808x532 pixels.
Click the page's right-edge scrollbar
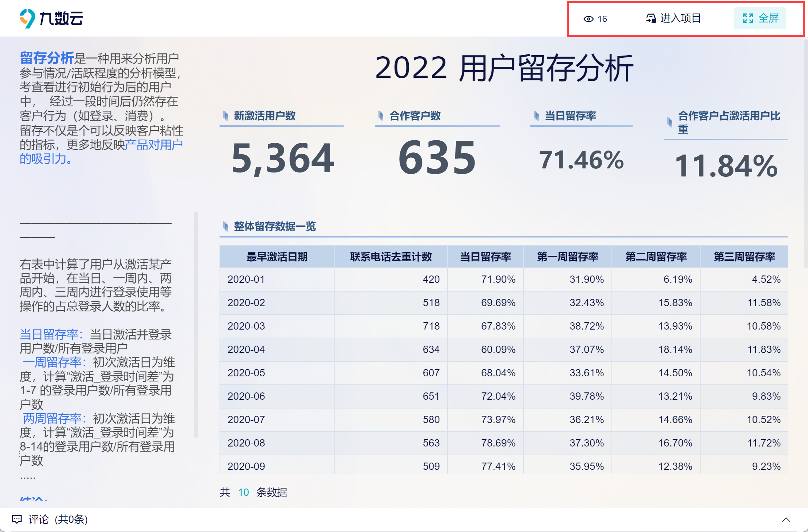pyautogui.click(x=805, y=153)
